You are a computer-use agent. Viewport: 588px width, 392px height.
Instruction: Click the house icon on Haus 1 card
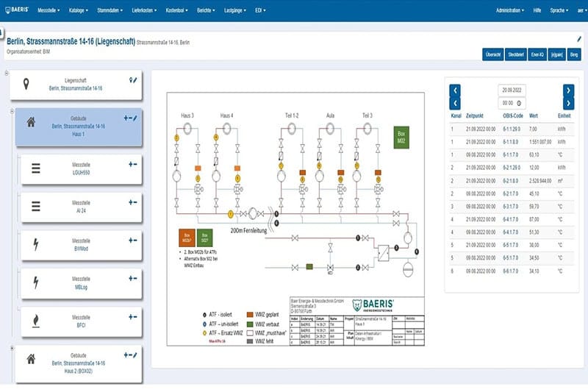tap(30, 122)
